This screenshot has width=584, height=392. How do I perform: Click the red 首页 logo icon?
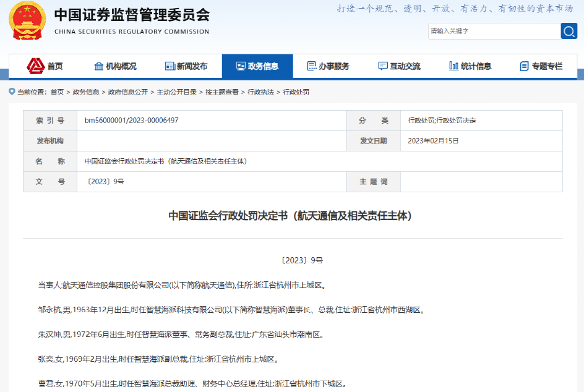click(36, 66)
